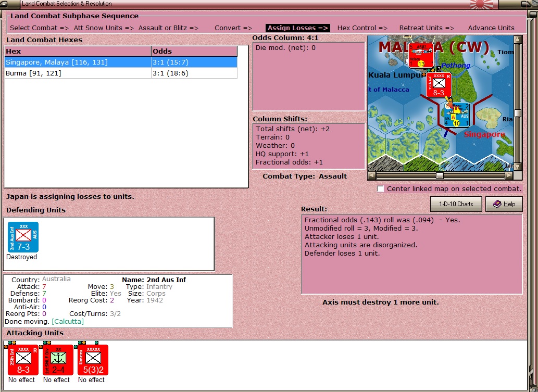The width and height of the screenshot is (538, 392).
Task: Click the Die mod. (net): 0 line
Action: tap(285, 48)
